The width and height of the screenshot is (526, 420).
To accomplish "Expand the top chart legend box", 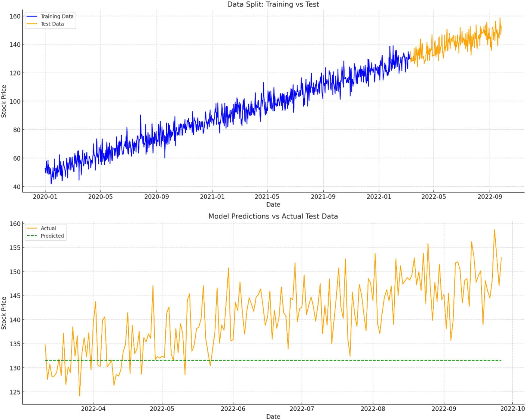I will pyautogui.click(x=50, y=20).
